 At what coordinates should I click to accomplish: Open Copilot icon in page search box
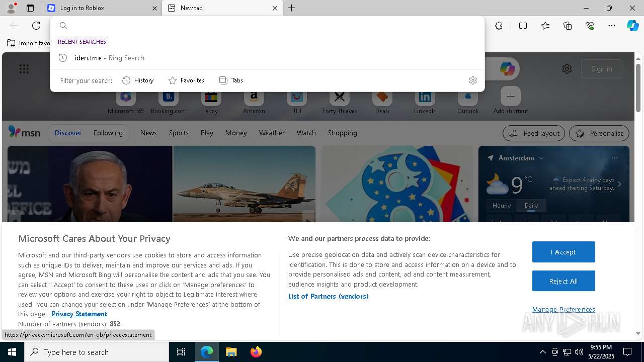pos(507,69)
